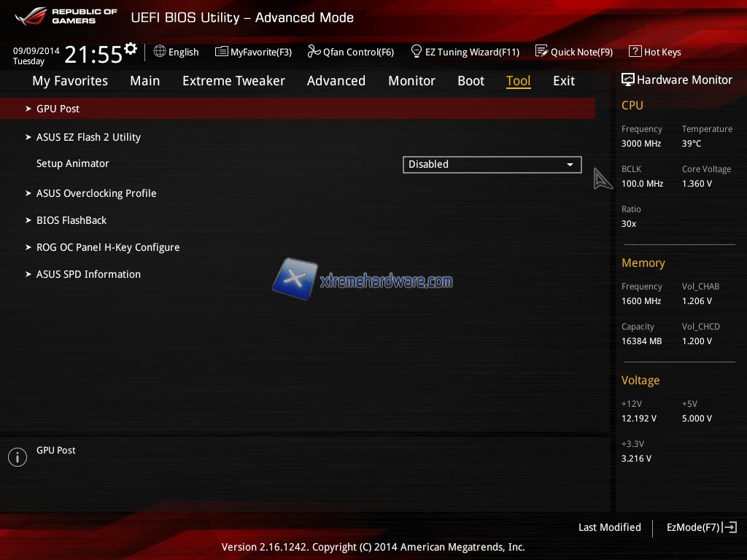
Task: Launch EZ Tuning Wizard bulb icon
Action: tap(417, 51)
